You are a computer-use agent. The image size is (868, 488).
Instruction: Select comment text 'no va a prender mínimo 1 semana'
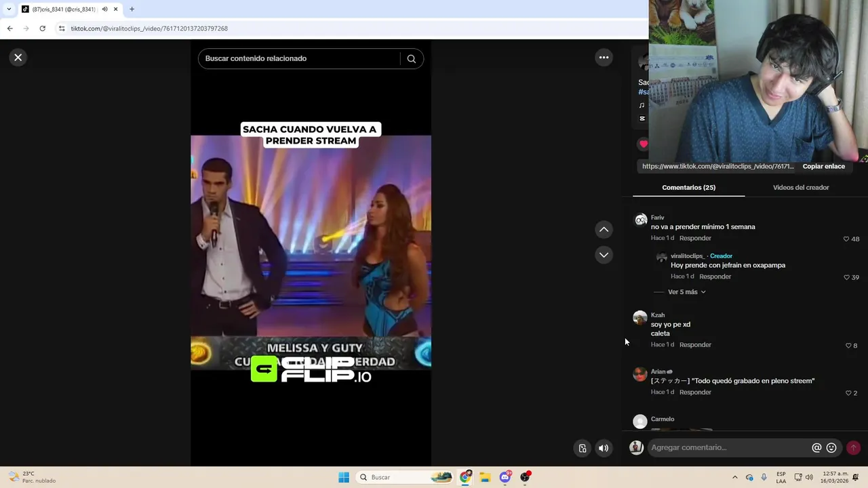click(x=703, y=227)
